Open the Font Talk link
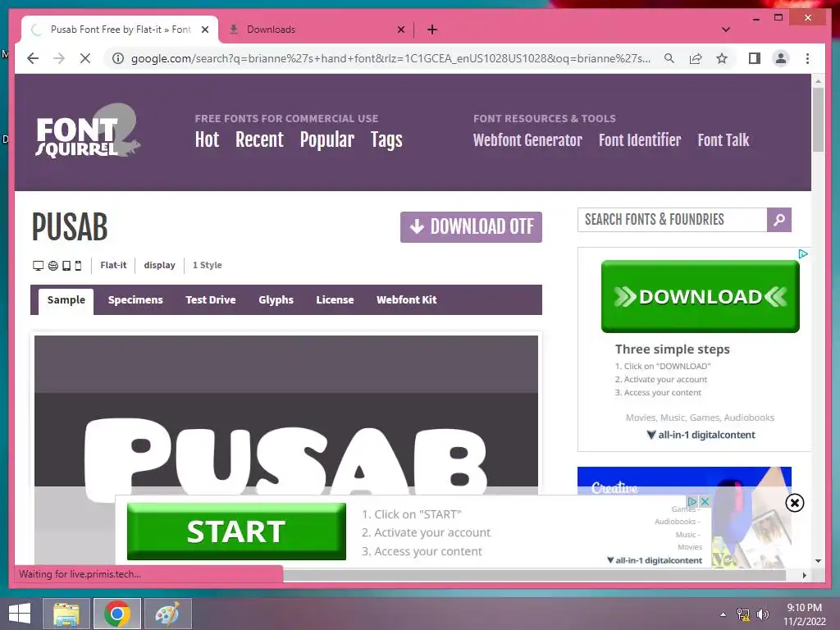 (x=724, y=139)
